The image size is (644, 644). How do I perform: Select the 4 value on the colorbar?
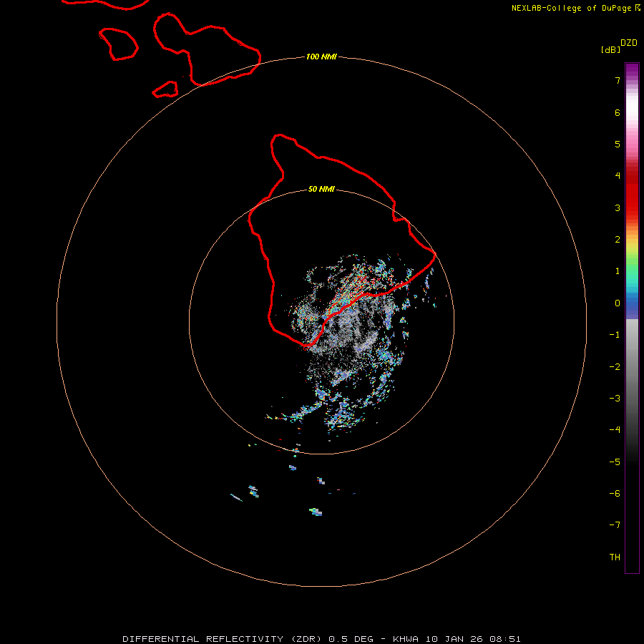point(618,176)
